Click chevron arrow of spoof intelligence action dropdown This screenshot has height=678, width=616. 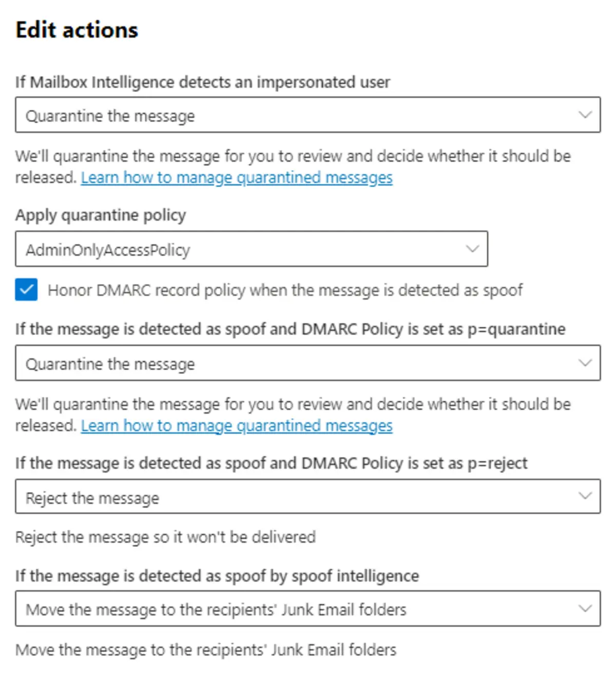coord(585,609)
